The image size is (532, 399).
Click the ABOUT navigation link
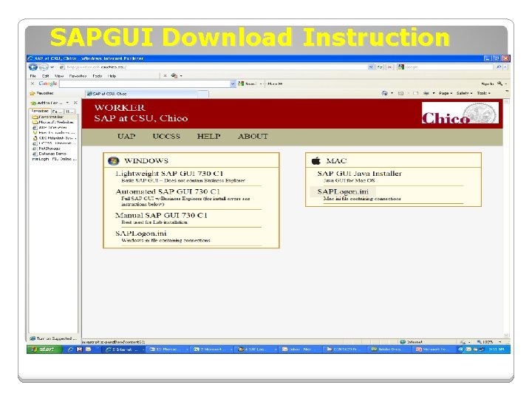253,137
